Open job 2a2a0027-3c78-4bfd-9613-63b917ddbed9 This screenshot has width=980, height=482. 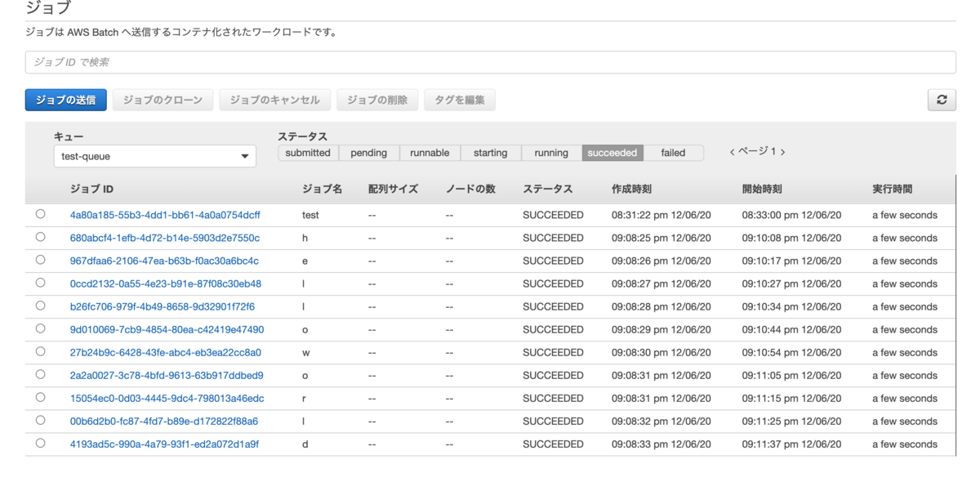pyautogui.click(x=167, y=375)
